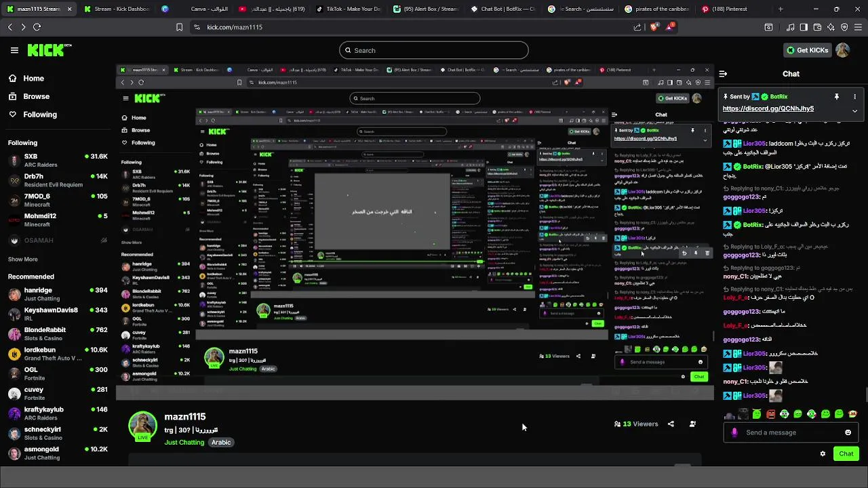Collapse the chat panel with arrow icon
The width and height of the screenshot is (868, 488).
723,74
